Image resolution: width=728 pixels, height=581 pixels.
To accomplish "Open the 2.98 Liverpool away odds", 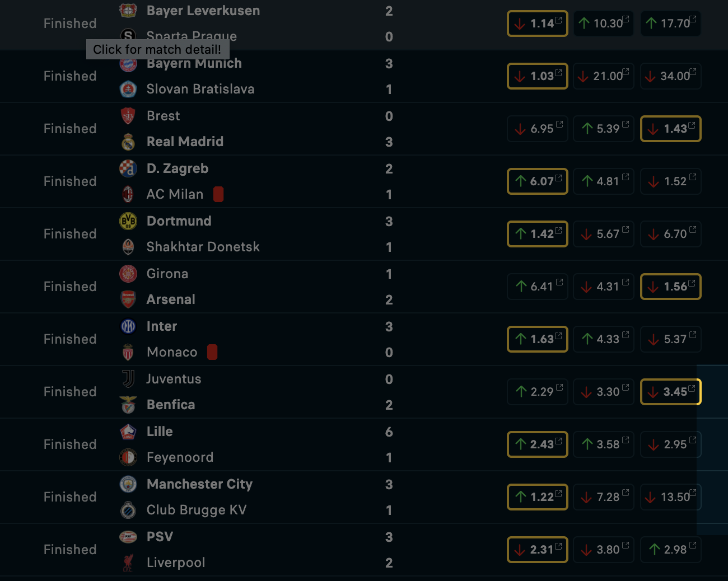I will point(671,550).
